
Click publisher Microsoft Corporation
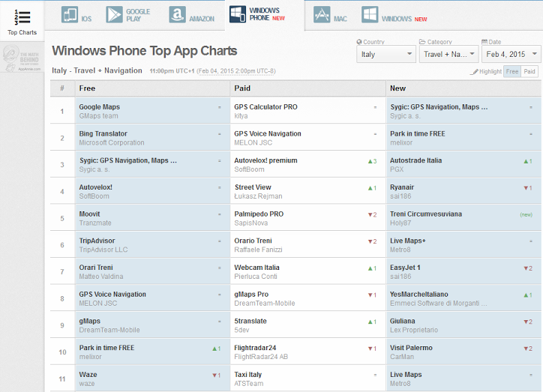click(112, 142)
